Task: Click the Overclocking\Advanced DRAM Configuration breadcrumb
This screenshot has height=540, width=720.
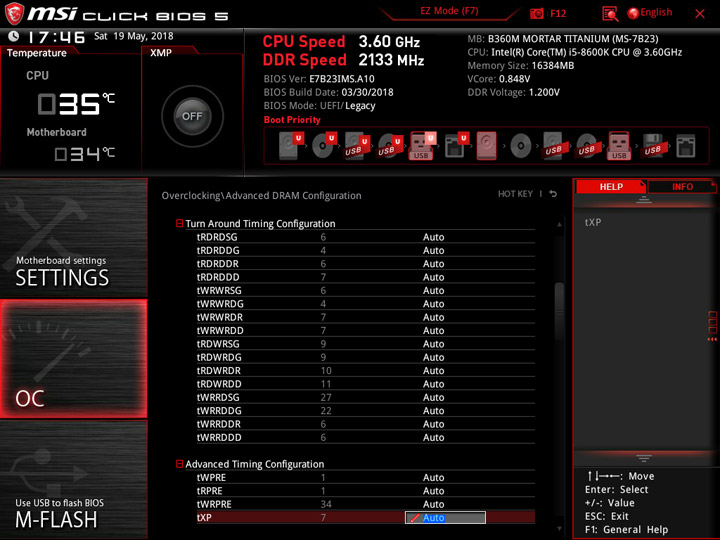Action: coord(261,195)
